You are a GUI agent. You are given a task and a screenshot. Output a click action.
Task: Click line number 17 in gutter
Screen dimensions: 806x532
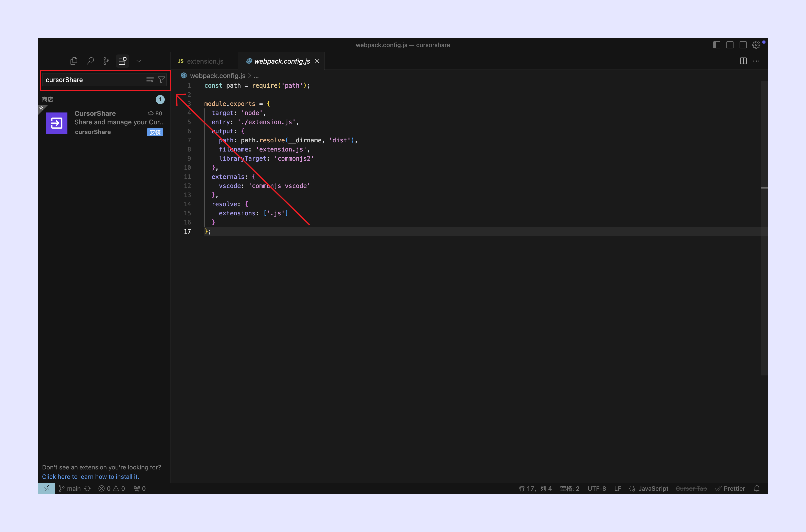coord(187,231)
